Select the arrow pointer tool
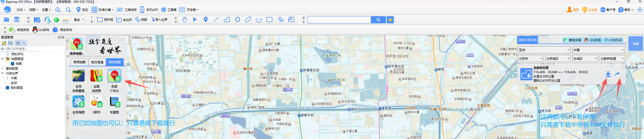 coord(195,19)
